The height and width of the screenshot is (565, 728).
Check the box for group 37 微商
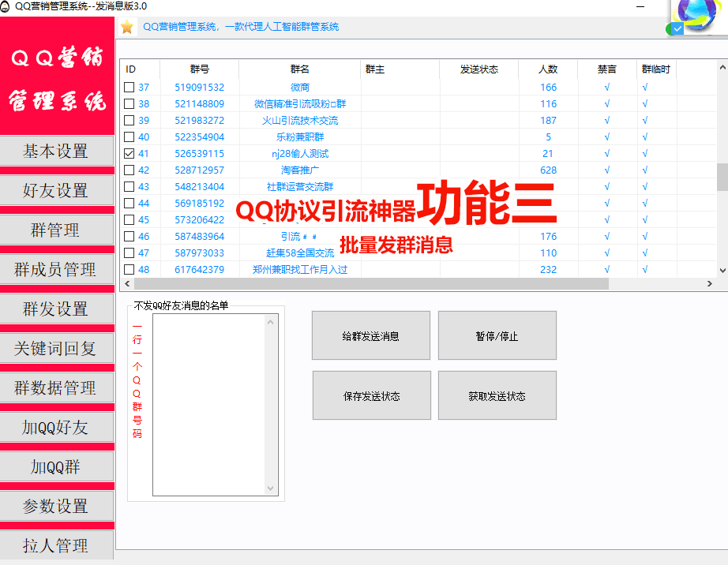129,88
